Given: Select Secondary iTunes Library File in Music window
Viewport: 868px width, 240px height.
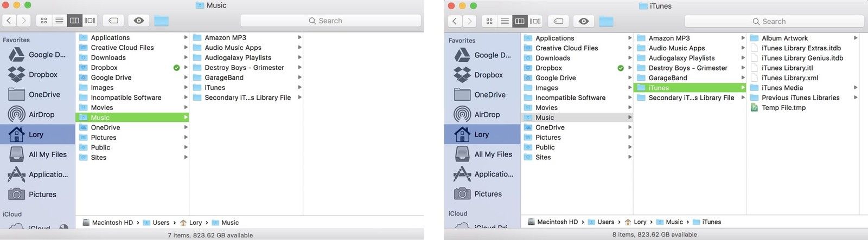Looking at the screenshot, I should pos(246,98).
